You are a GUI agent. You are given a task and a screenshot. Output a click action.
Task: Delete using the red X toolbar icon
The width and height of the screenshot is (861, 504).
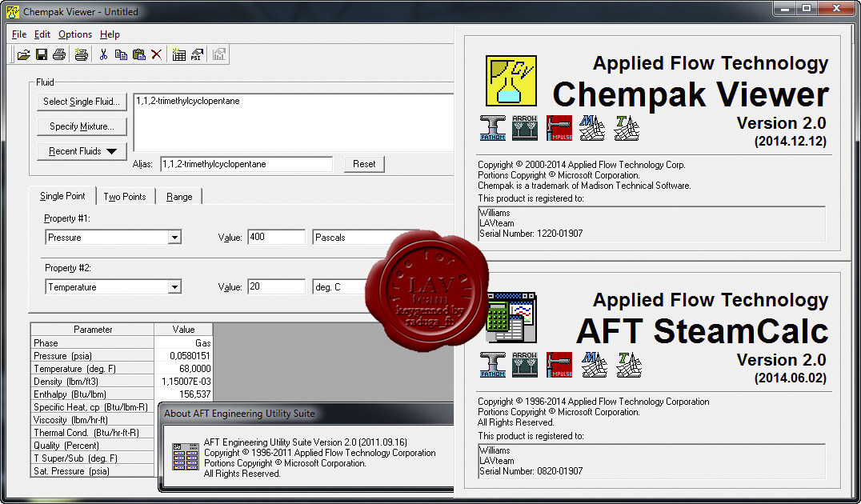tap(157, 54)
